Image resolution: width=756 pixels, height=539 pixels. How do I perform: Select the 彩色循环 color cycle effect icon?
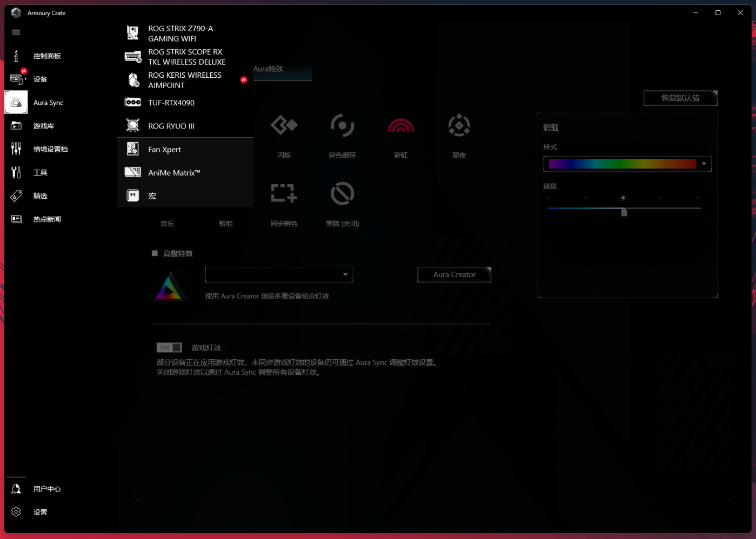[343, 126]
